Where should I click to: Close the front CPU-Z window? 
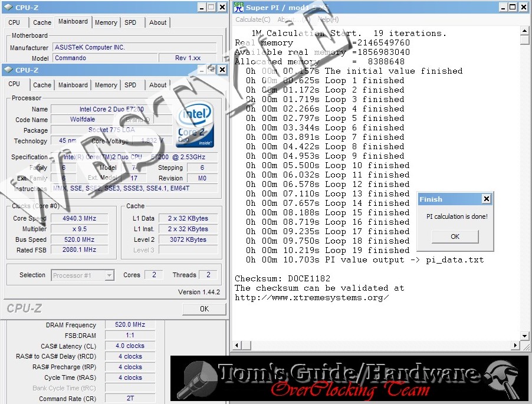point(222,70)
